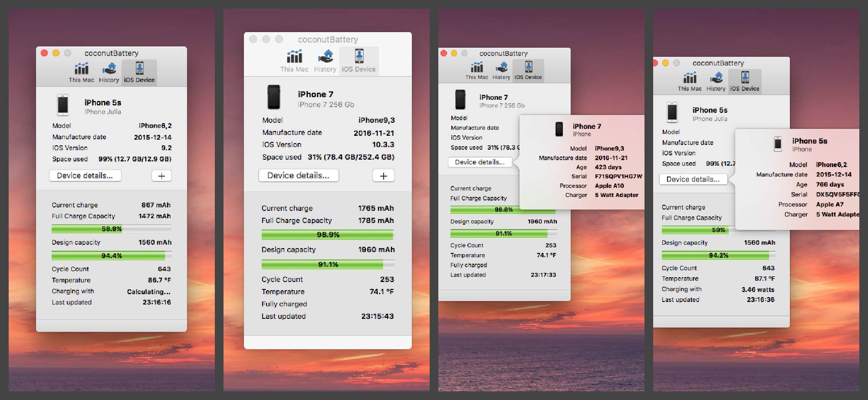Click the 58.9% charge progress bar

pyautogui.click(x=112, y=229)
